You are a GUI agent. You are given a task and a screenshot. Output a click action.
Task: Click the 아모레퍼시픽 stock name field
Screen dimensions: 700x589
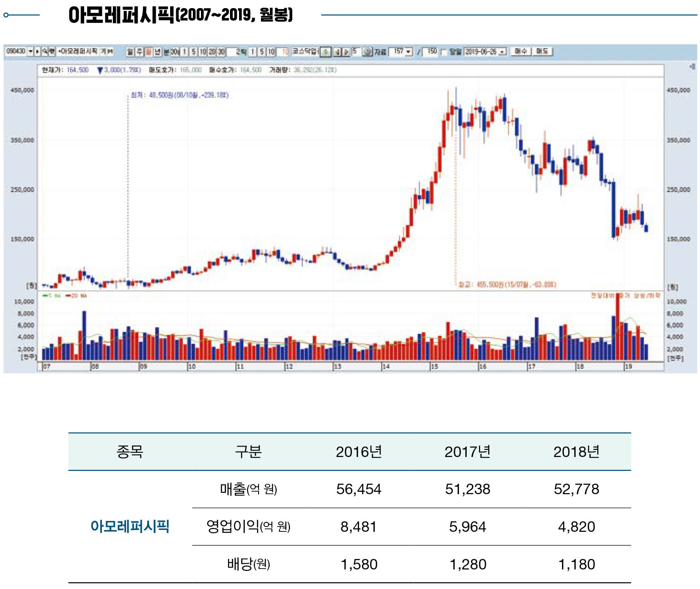pyautogui.click(x=86, y=51)
